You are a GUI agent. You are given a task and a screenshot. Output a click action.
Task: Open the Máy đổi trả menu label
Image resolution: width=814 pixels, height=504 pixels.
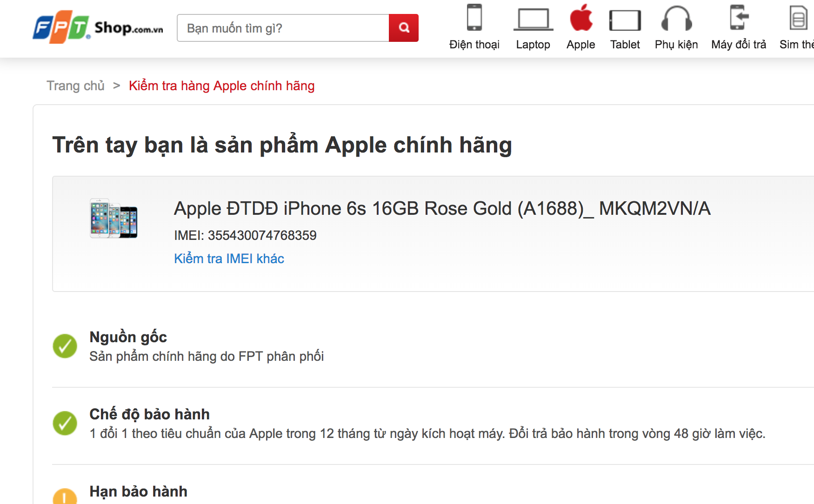739,45
